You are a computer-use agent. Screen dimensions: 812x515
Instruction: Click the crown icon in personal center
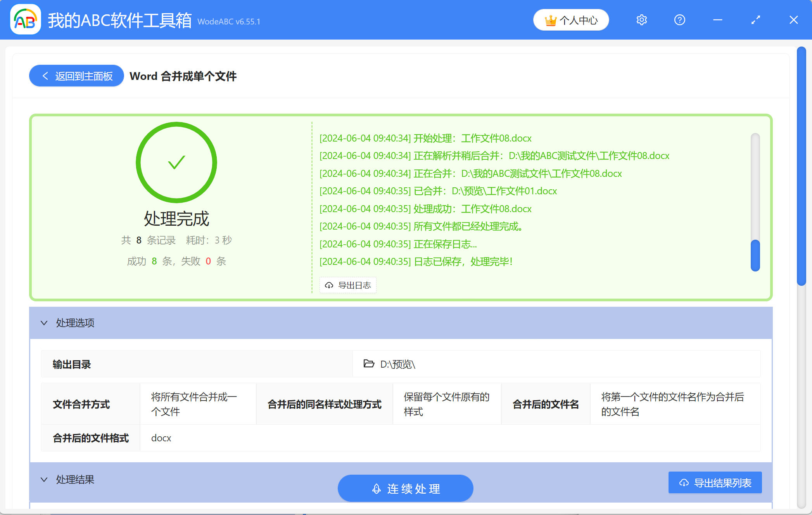pyautogui.click(x=550, y=21)
